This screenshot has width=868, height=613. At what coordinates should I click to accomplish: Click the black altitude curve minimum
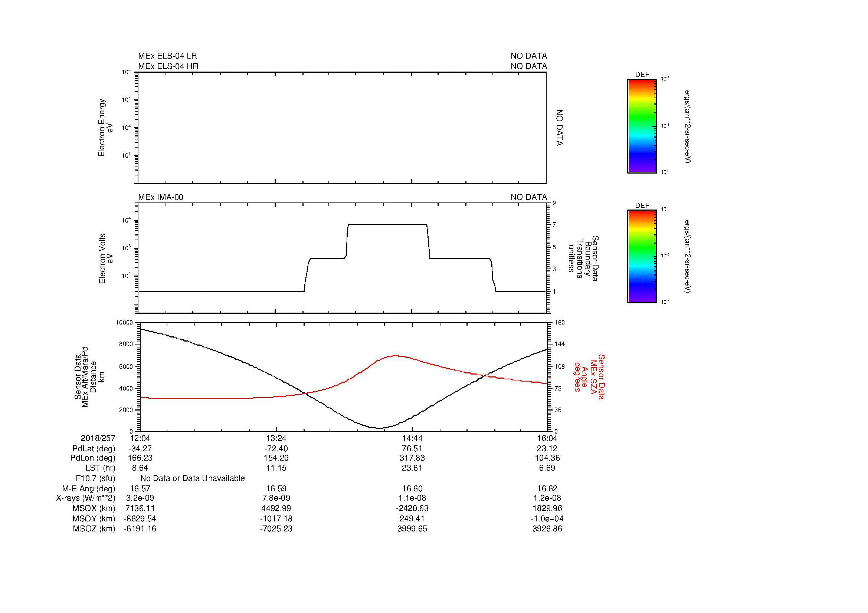380,428
